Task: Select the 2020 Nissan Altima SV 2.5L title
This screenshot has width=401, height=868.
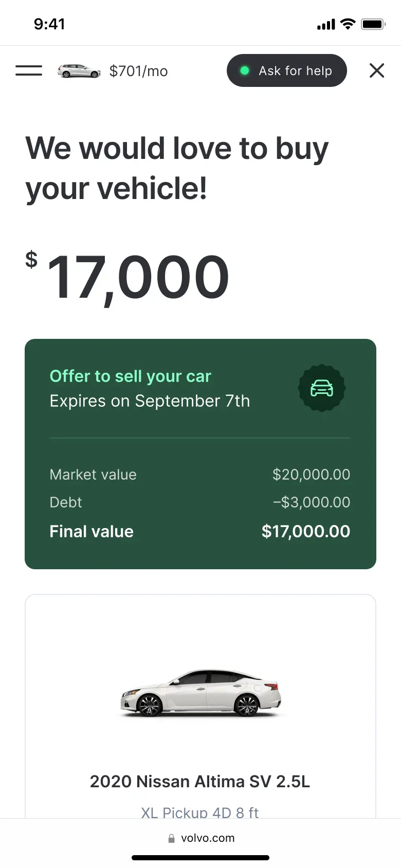Action: tap(200, 782)
